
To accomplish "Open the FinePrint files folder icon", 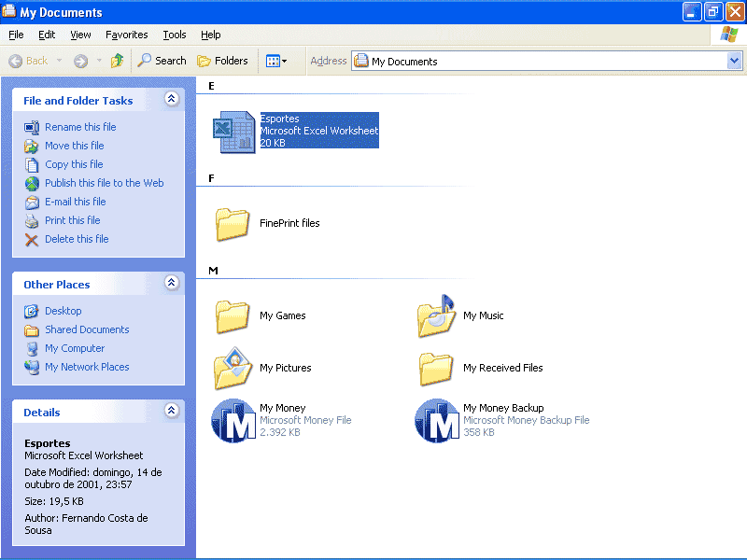I will [233, 224].
